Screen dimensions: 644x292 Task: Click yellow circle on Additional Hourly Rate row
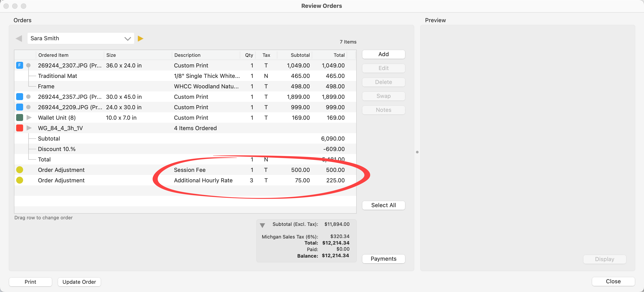click(x=19, y=180)
